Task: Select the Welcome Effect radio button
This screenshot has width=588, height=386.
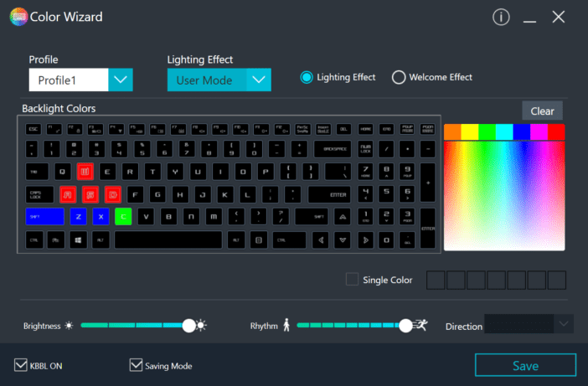Action: tap(399, 77)
